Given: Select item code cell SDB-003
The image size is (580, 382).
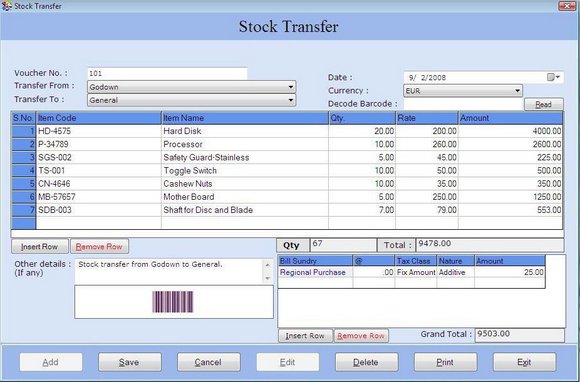Looking at the screenshot, I should click(98, 210).
